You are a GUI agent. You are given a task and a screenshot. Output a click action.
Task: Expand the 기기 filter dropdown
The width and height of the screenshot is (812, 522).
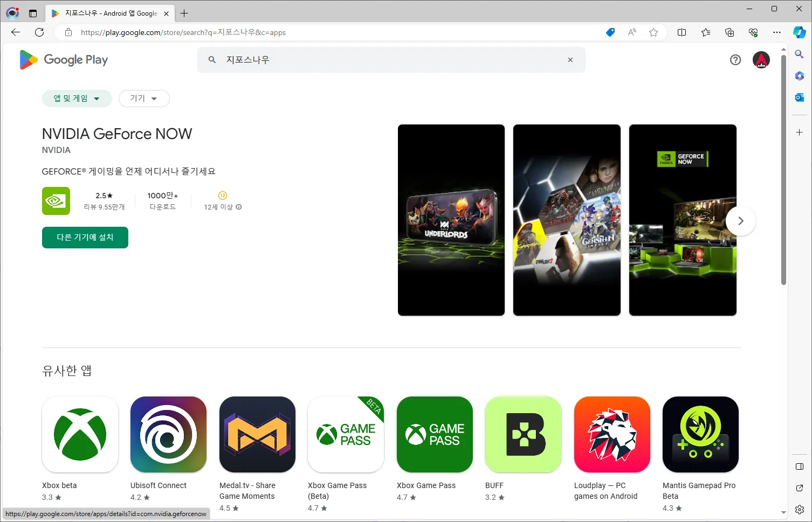point(144,99)
